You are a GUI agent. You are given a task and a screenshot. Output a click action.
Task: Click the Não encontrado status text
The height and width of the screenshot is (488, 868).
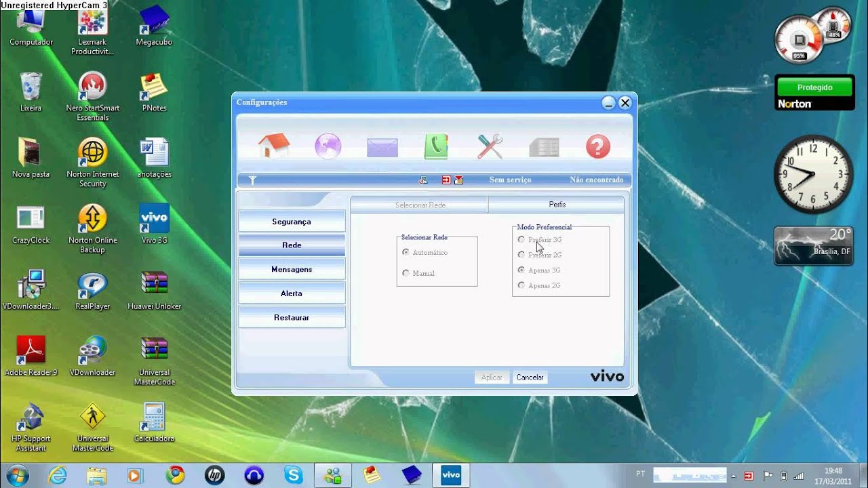pyautogui.click(x=597, y=180)
